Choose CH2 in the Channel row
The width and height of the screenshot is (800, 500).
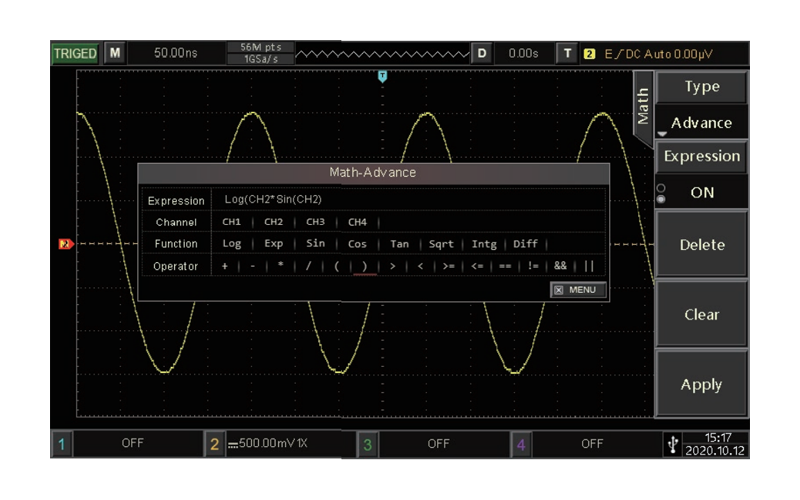pos(273,222)
